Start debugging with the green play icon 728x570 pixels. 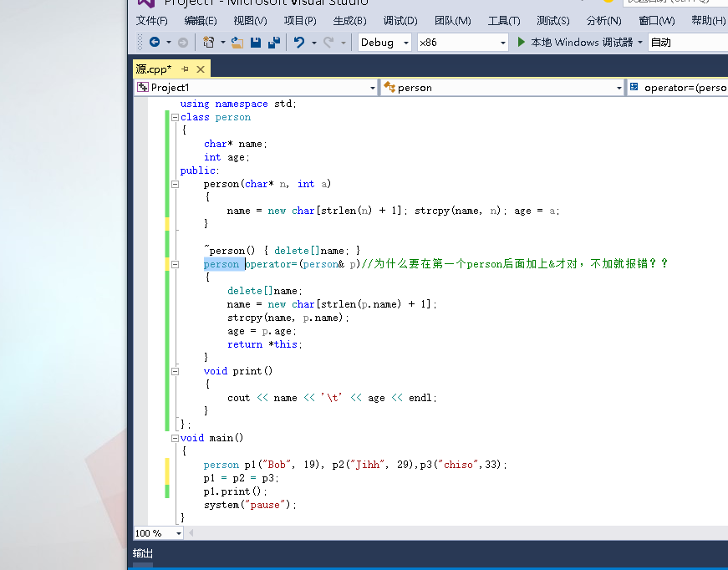tap(521, 43)
